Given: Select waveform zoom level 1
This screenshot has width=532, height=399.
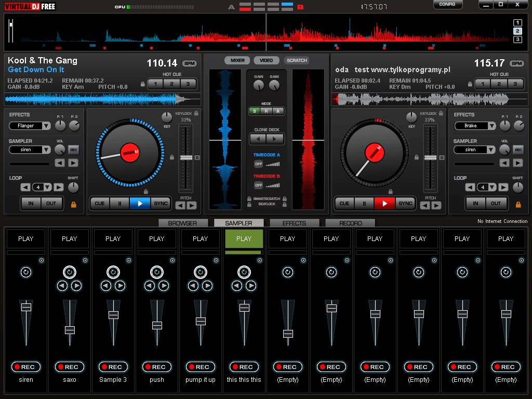Looking at the screenshot, I should pyautogui.click(x=517, y=23).
